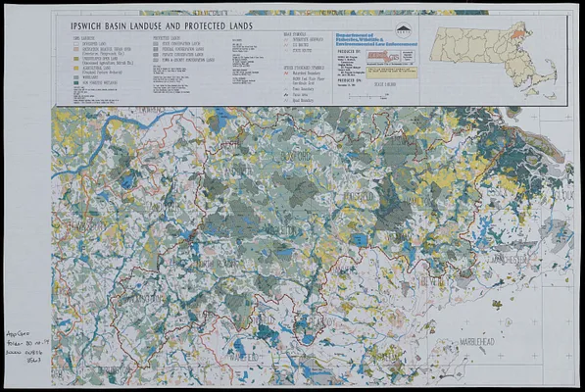The width and height of the screenshot is (585, 392).
Task: Select the Town & County Conservation Lands swatch
Action: (x=157, y=60)
